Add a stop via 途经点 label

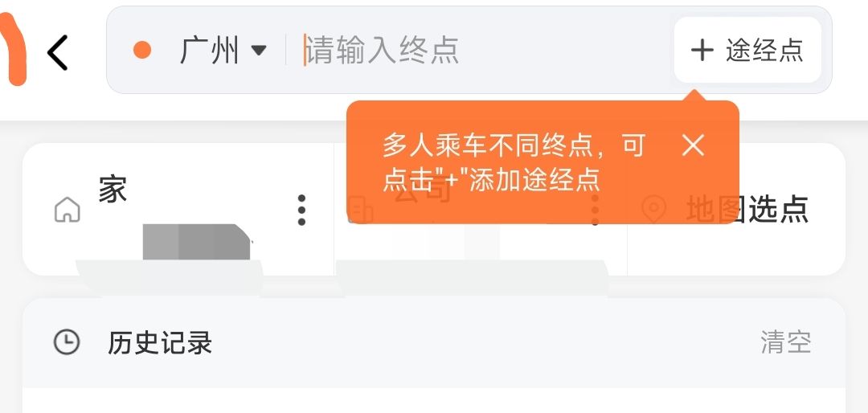pyautogui.click(x=764, y=51)
